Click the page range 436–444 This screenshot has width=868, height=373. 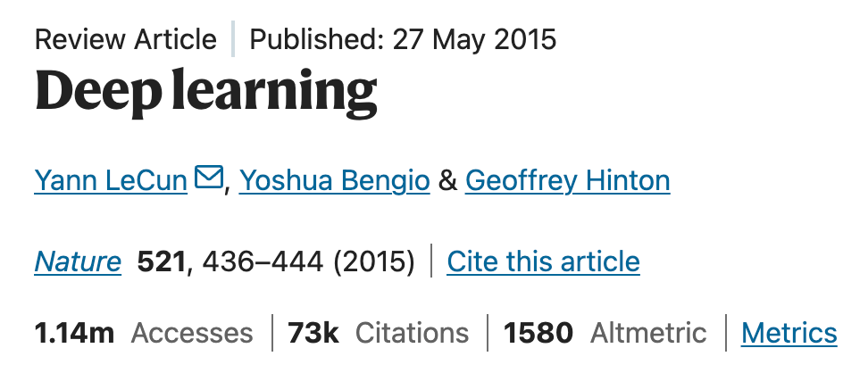pyautogui.click(x=263, y=261)
